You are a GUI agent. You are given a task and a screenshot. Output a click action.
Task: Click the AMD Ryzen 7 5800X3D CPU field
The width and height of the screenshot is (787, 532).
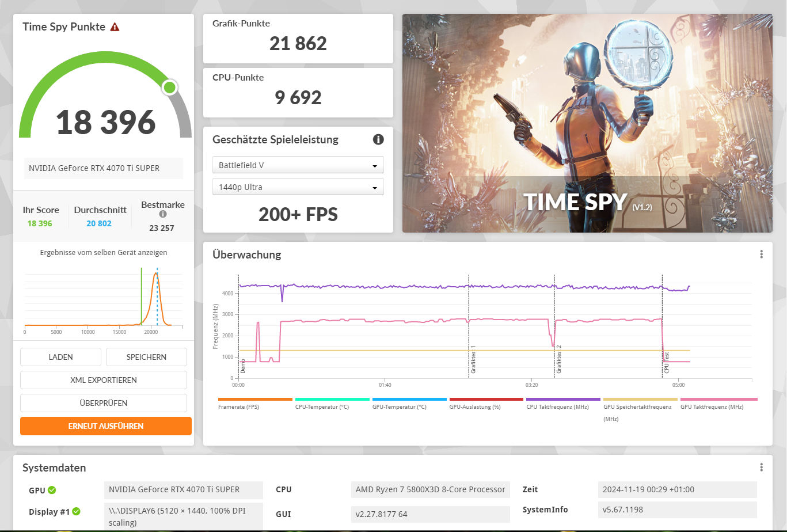click(x=431, y=490)
